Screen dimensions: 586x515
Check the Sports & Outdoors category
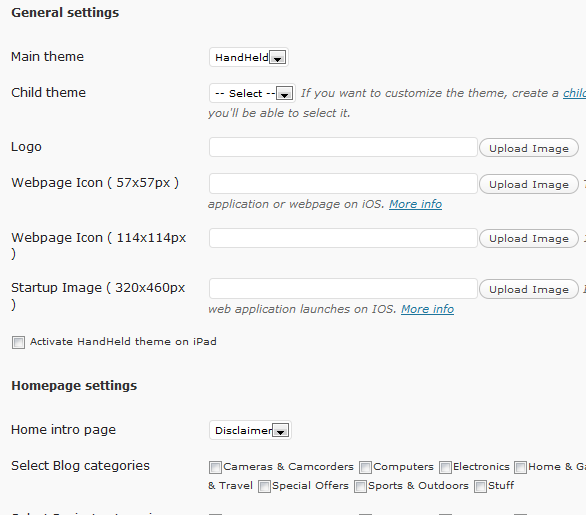(x=360, y=487)
